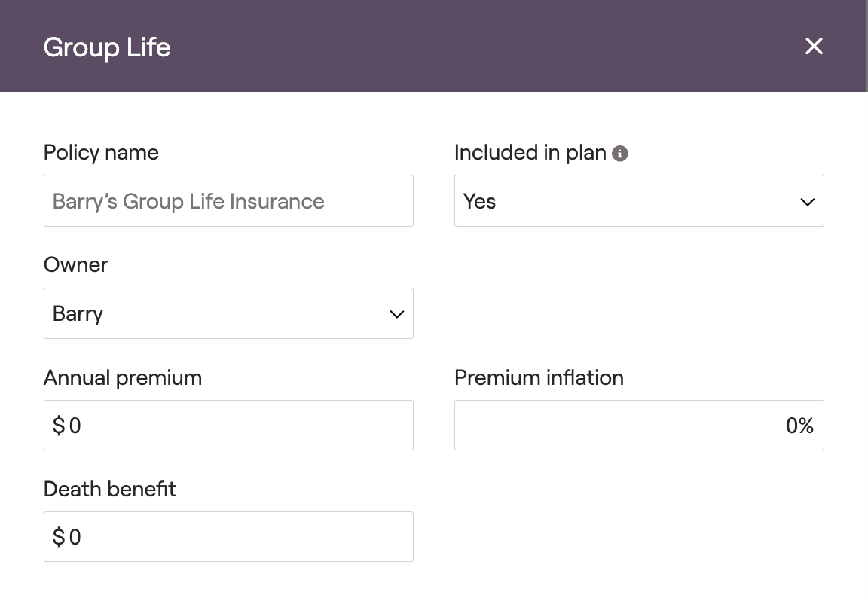Click the Policy name label
This screenshot has height=601, width=868.
(101, 153)
